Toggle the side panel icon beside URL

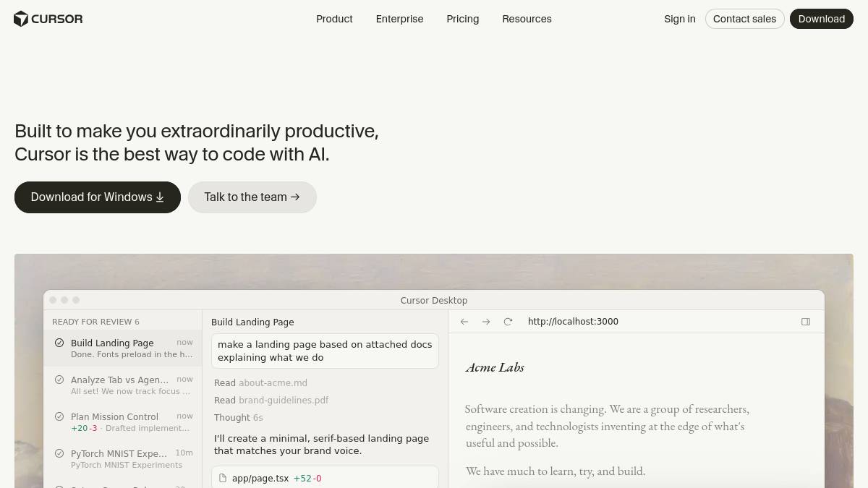(806, 322)
